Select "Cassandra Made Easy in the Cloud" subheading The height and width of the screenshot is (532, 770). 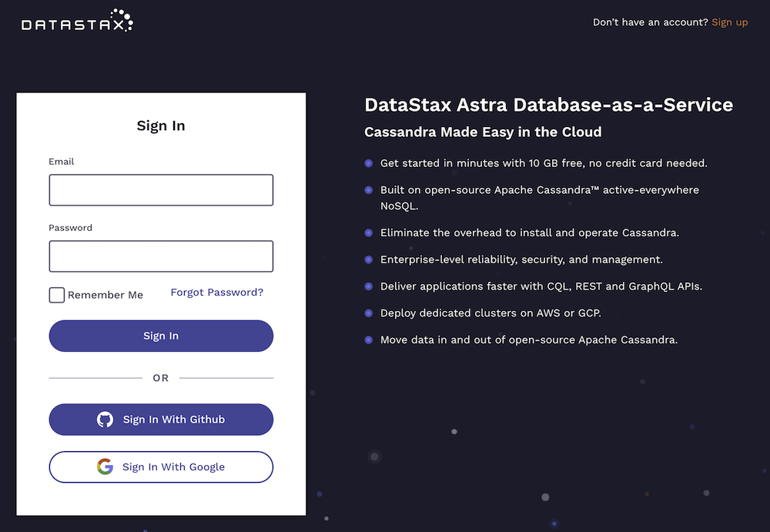click(x=483, y=132)
